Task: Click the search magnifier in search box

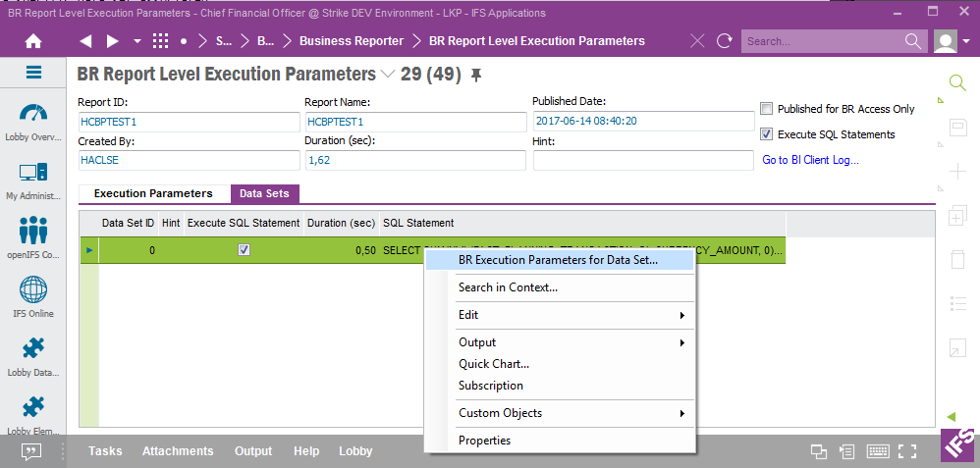Action: [913, 41]
